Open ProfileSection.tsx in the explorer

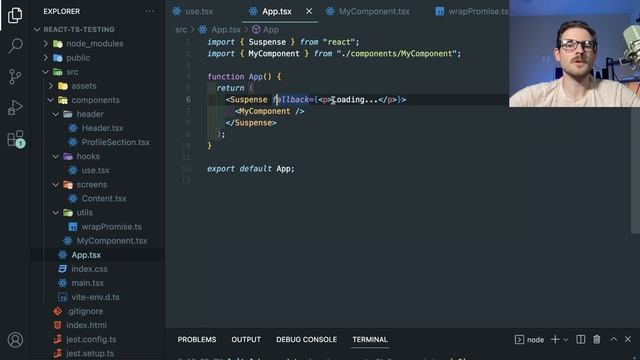(115, 142)
